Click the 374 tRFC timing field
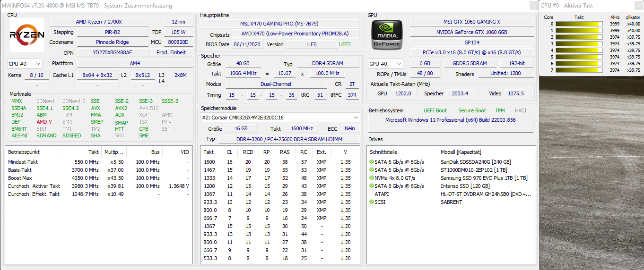644x270 pixels. (x=352, y=95)
